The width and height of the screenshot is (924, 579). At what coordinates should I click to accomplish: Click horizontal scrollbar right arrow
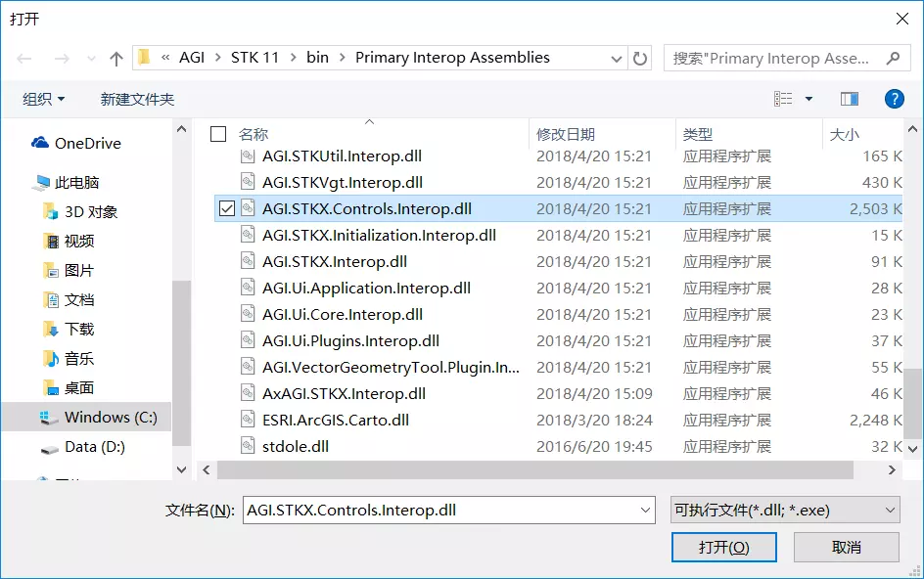pyautogui.click(x=892, y=469)
